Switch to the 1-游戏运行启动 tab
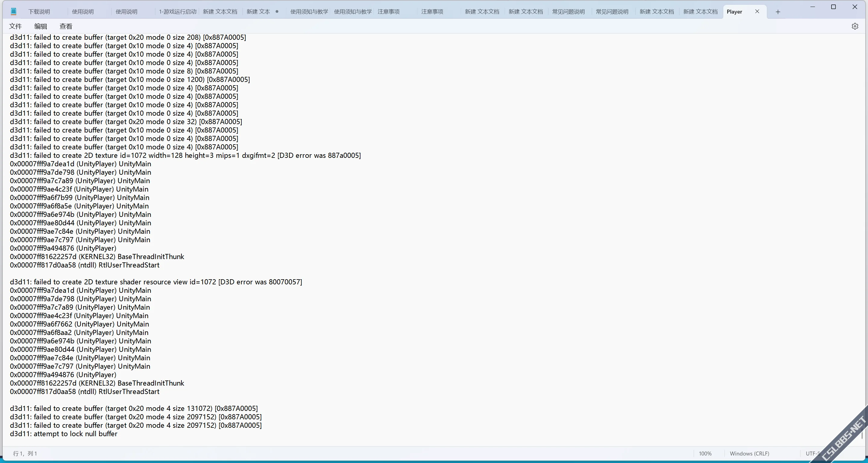The height and width of the screenshot is (463, 868). [177, 11]
